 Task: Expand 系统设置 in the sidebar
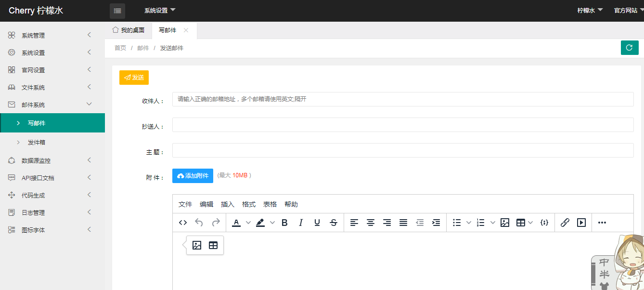[x=52, y=53]
